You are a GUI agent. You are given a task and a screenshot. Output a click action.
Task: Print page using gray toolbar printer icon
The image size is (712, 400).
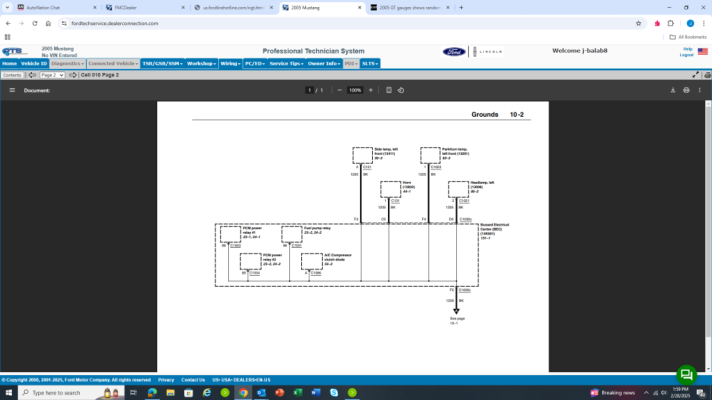pyautogui.click(x=707, y=75)
